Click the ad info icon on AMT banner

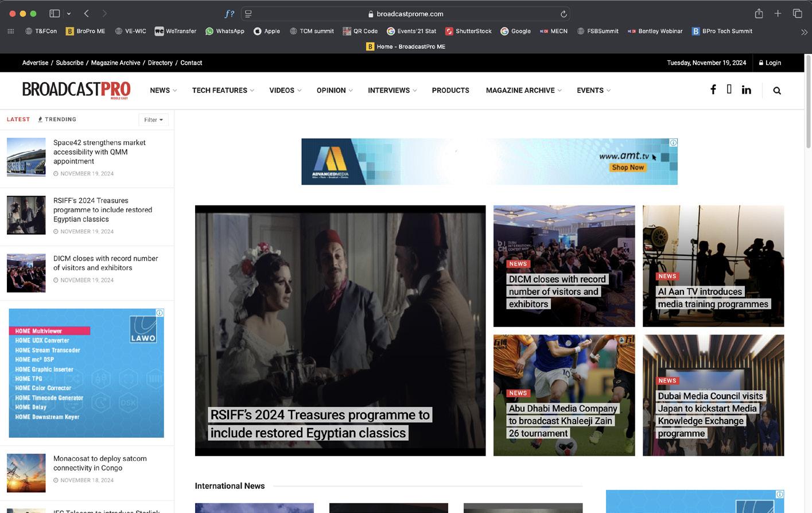tap(674, 142)
